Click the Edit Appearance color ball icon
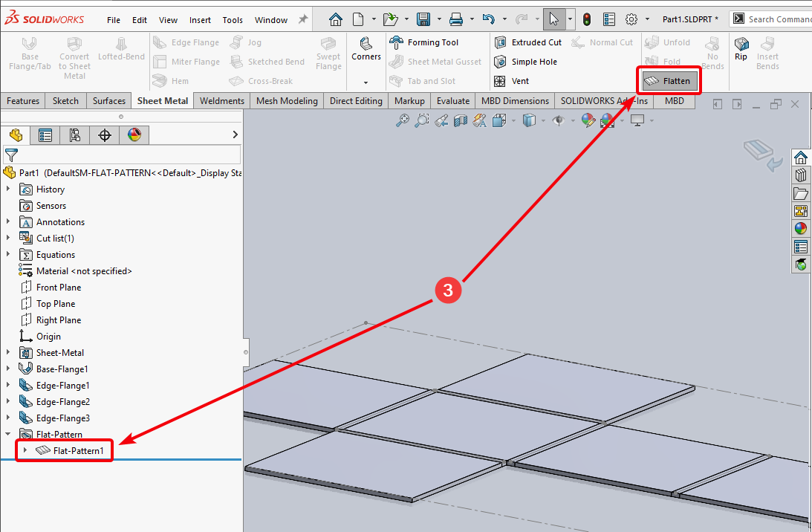 point(588,120)
